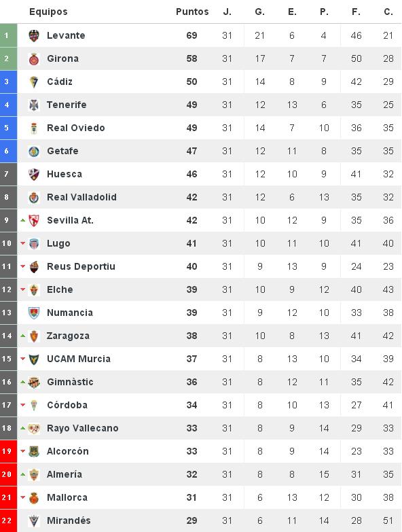The image size is (402, 532).
Task: Click the Levante club crest
Action: click(34, 35)
